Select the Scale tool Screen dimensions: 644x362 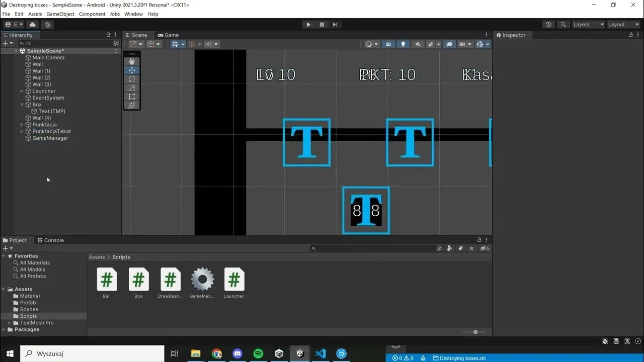click(132, 87)
